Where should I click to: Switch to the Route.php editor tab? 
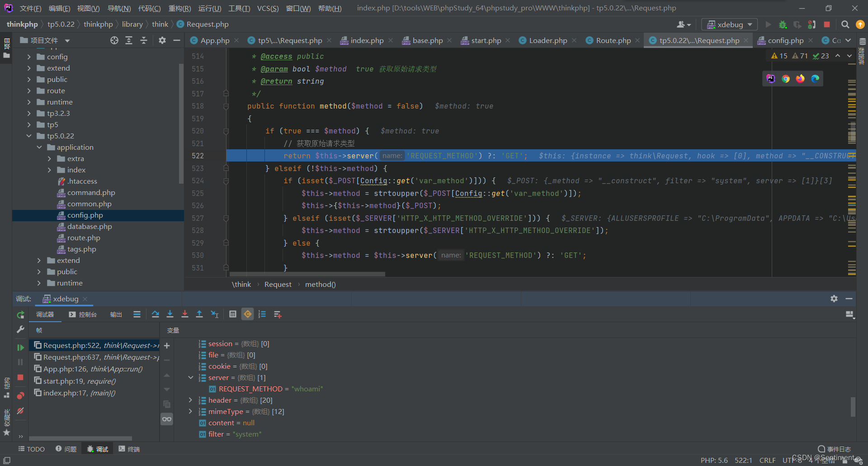pos(613,41)
